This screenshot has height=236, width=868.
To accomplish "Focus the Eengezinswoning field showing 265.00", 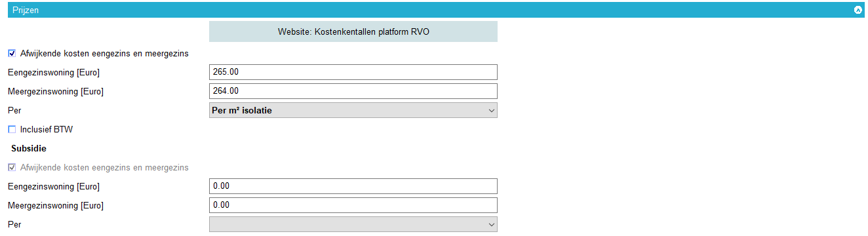I will tap(353, 72).
